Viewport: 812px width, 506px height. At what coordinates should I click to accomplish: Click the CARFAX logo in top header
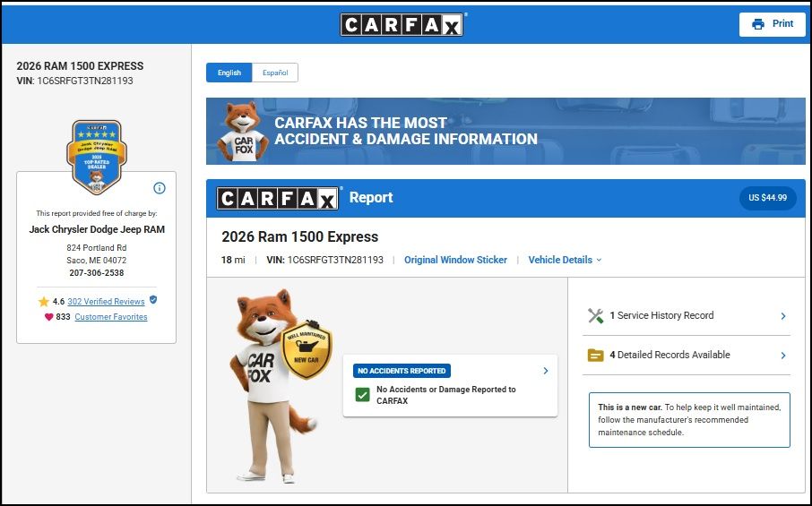tap(402, 24)
